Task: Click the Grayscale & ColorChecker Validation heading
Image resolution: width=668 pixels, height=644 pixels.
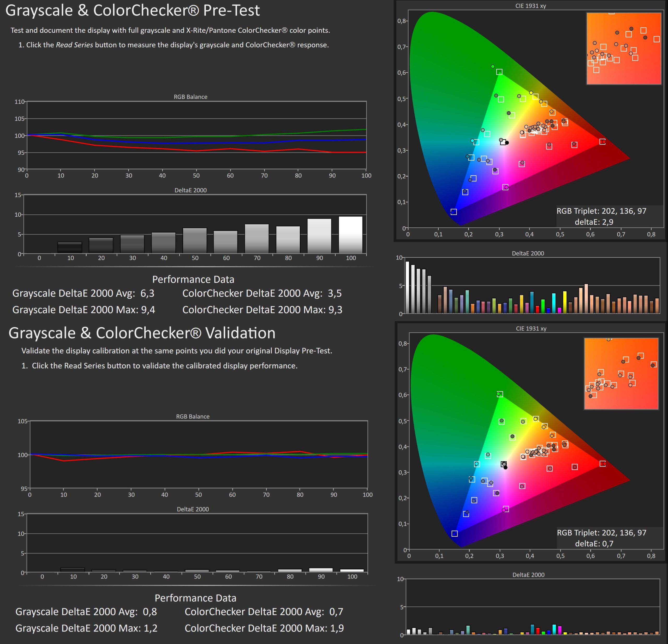Action: [x=142, y=333]
